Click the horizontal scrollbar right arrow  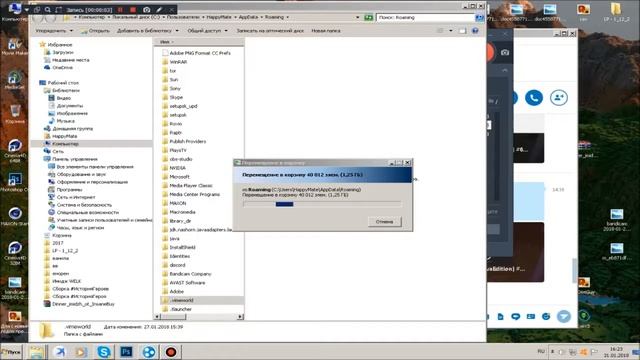240,317
